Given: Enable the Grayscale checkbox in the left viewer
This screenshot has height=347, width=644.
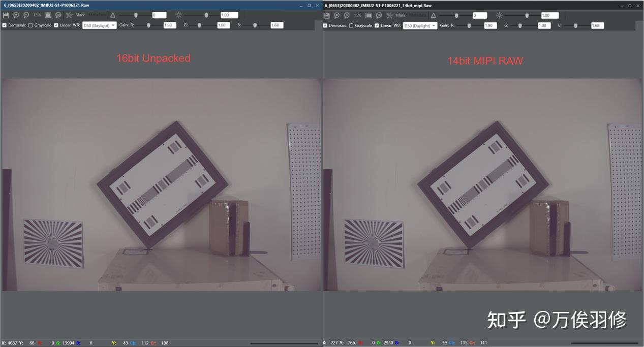Looking at the screenshot, I should (x=30, y=25).
